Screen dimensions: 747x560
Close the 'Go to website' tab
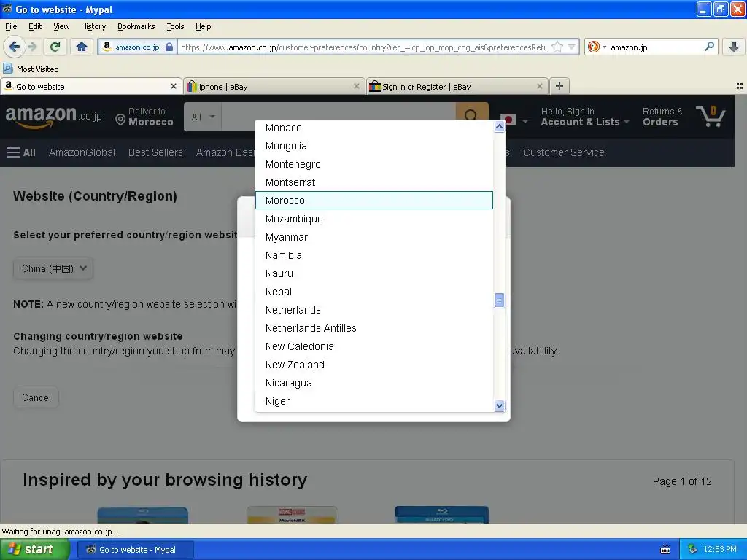point(174,86)
